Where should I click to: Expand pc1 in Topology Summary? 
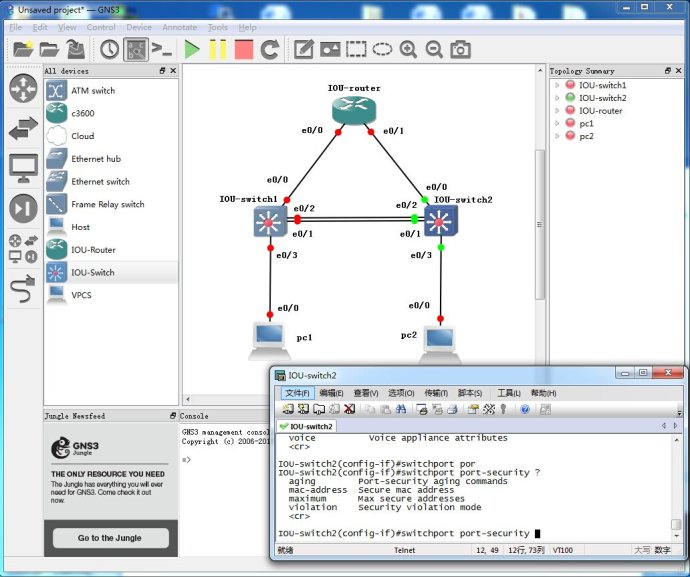[557, 123]
